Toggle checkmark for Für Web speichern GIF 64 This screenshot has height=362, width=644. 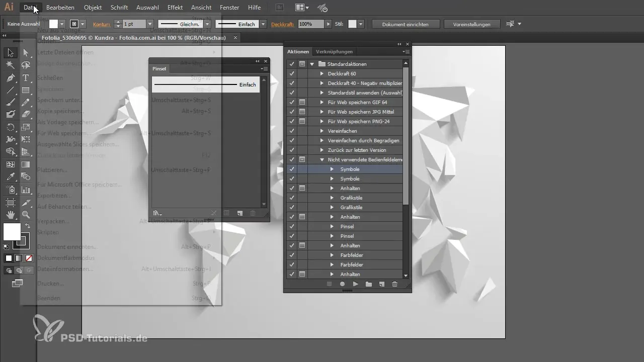[291, 102]
